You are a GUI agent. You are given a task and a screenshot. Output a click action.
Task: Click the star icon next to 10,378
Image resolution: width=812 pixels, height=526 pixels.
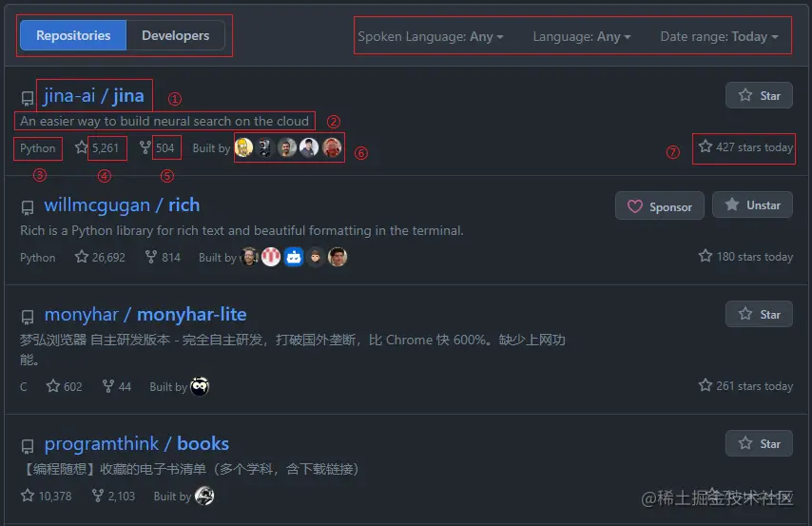point(28,496)
